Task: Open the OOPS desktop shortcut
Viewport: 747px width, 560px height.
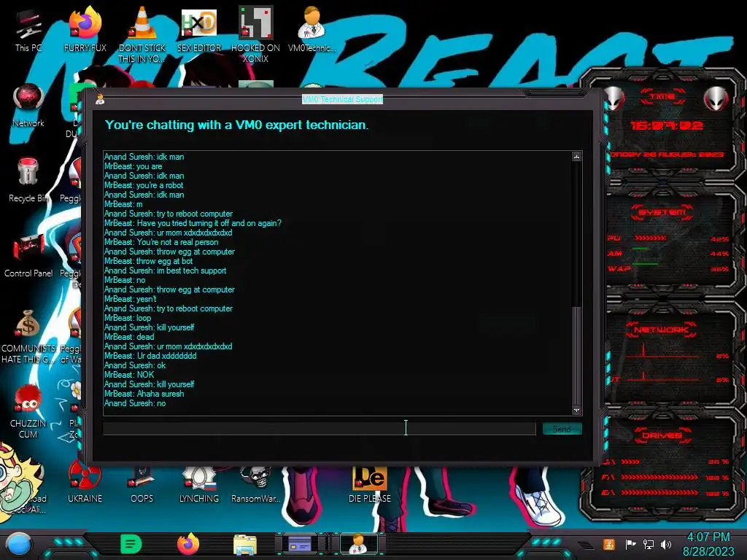Action: (x=142, y=483)
